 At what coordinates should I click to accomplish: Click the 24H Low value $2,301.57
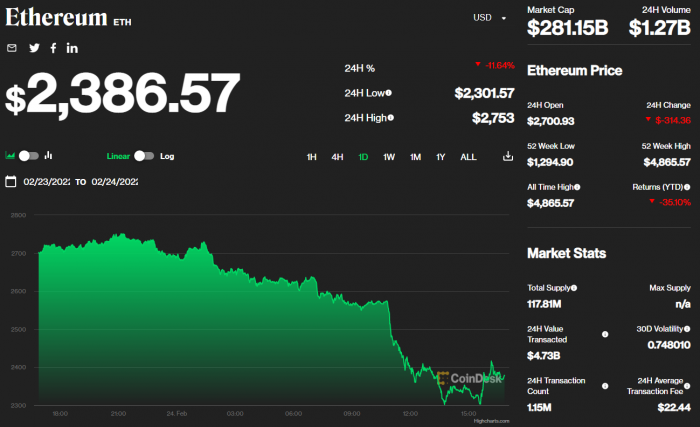pyautogui.click(x=484, y=93)
